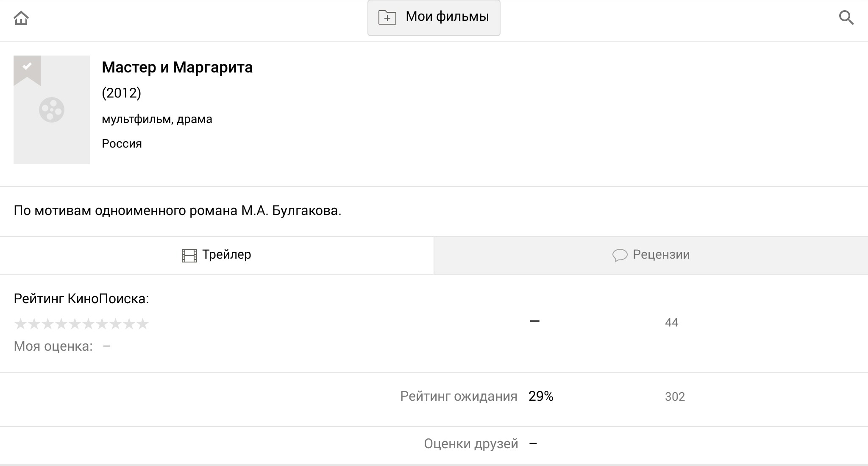Open the movie poster thumbnail

tap(52, 110)
